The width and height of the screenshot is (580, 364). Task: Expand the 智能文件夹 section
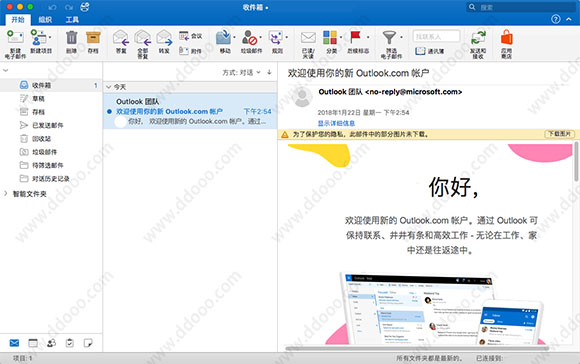point(6,193)
